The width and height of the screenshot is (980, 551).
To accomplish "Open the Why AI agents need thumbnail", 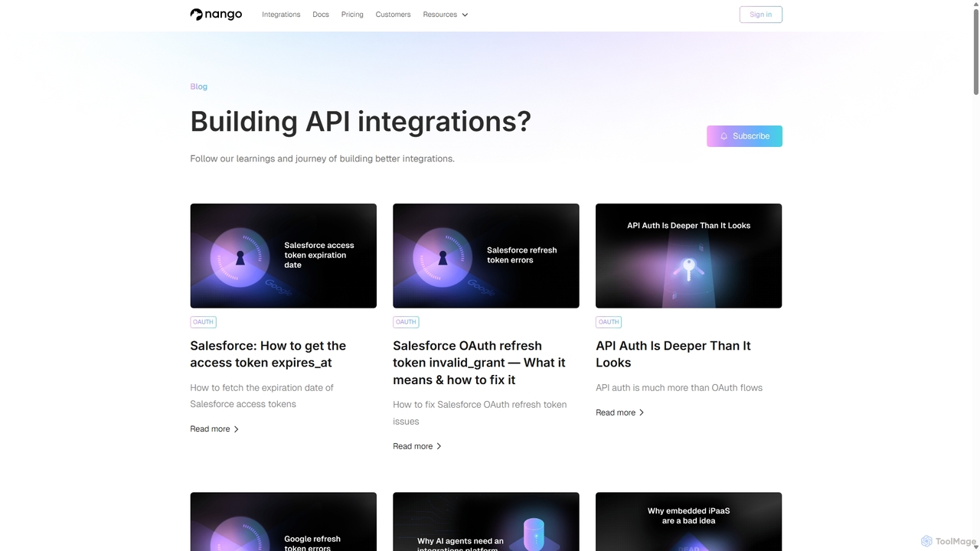I will [486, 522].
